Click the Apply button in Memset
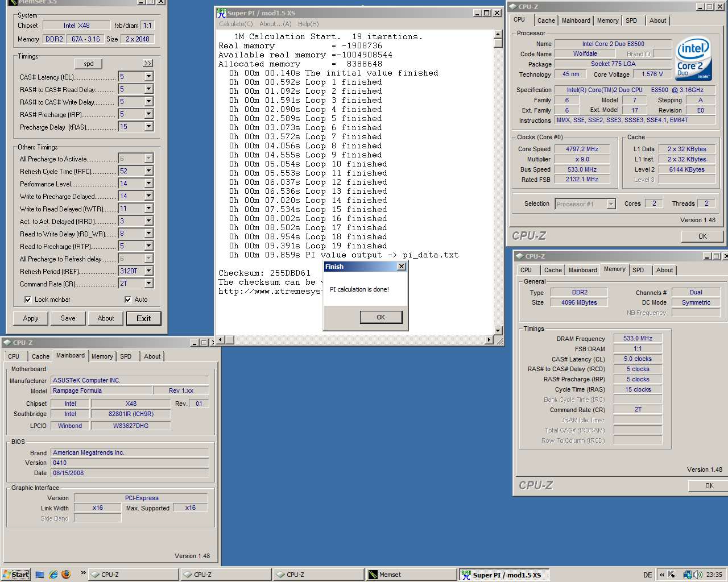Viewport: 728px width, 582px height. pos(31,318)
